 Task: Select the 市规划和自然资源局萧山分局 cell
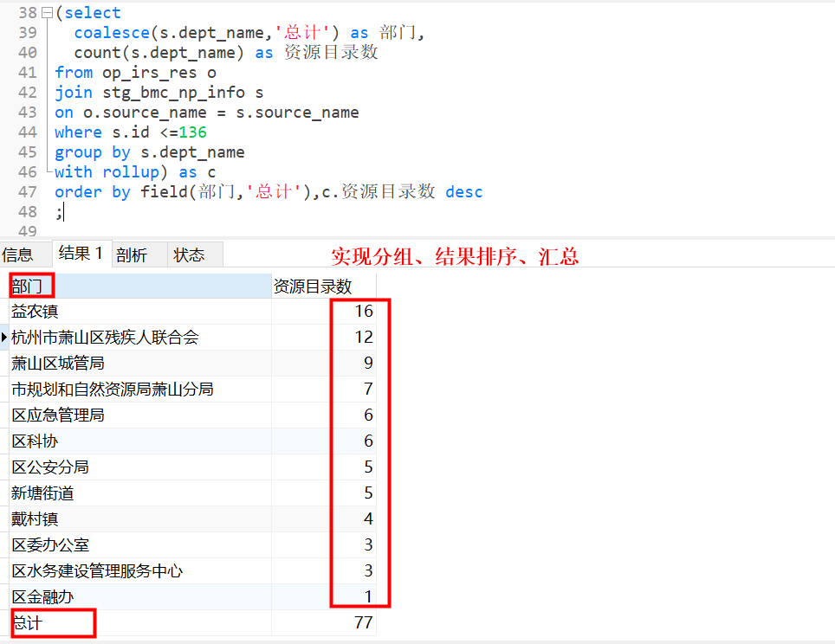[140, 389]
